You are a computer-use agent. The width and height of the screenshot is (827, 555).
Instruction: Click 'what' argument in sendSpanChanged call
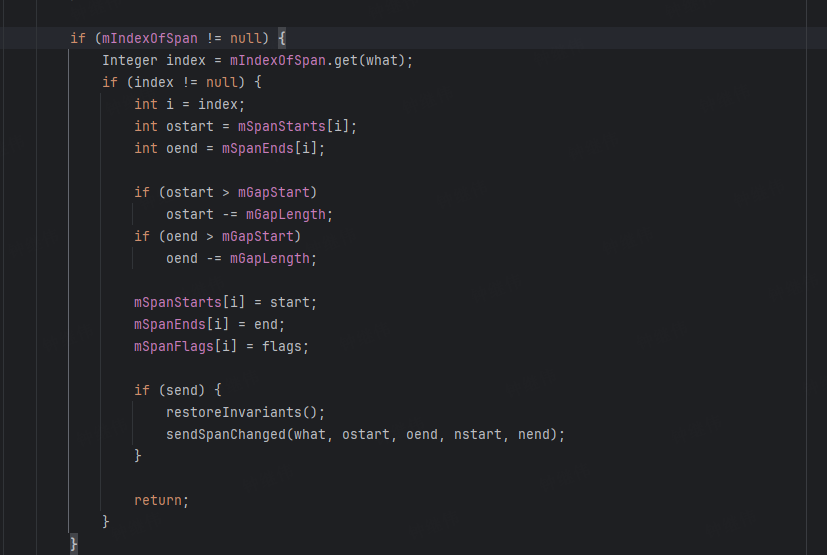pos(309,434)
